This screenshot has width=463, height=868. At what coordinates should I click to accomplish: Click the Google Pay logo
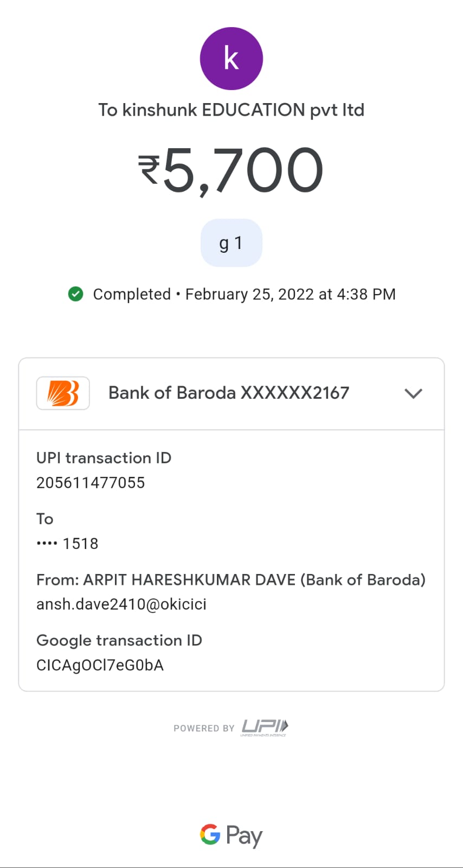pos(232,835)
